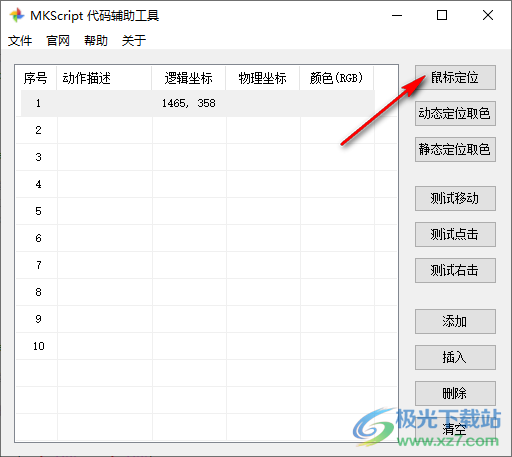Click the 测试移动 button
Image resolution: width=512 pixels, height=457 pixels.
coord(455,198)
